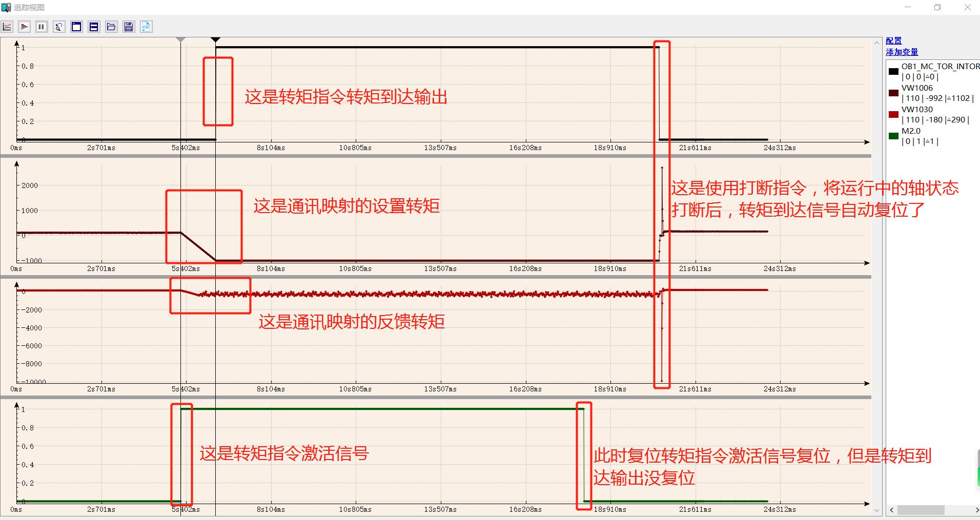Click the trace chart icon in toolbar
The height and width of the screenshot is (520, 980).
pyautogui.click(x=7, y=27)
